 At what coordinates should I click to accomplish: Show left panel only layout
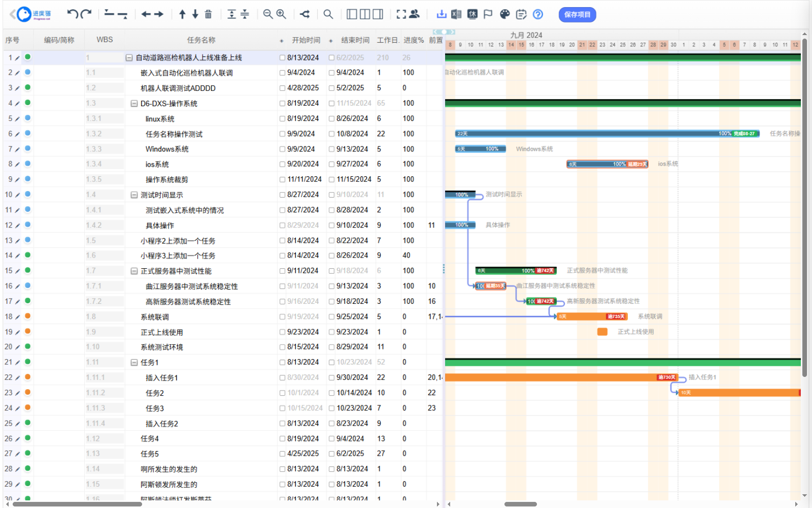click(352, 14)
